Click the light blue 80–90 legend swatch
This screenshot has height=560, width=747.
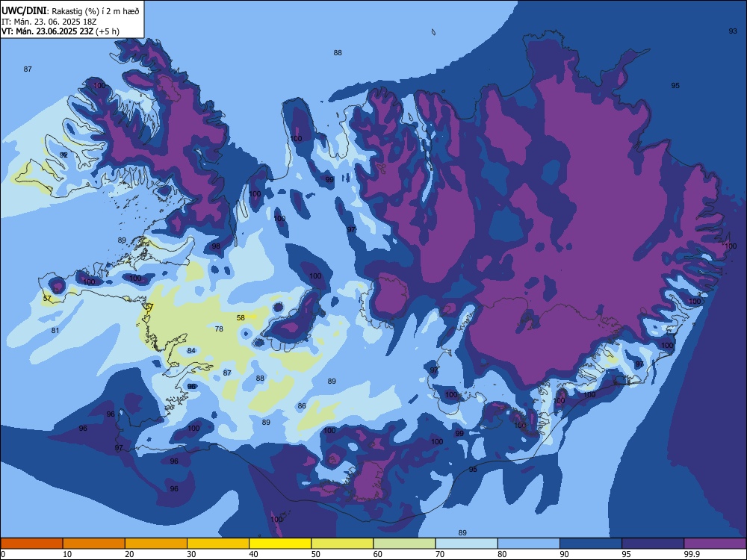click(529, 544)
